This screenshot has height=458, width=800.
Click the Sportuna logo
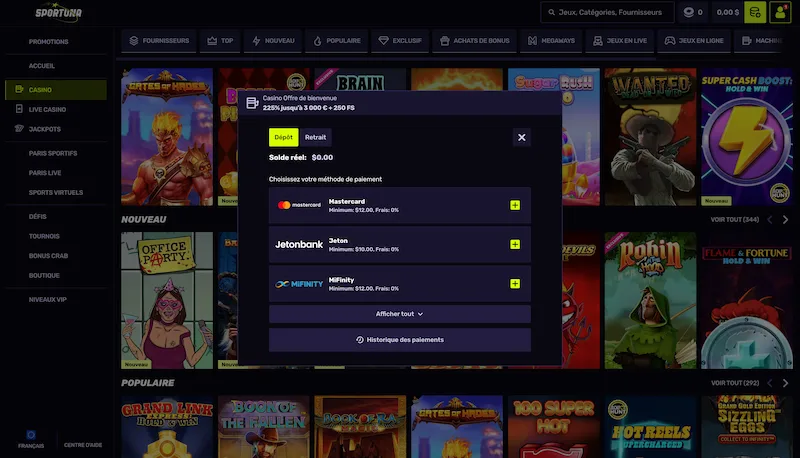coord(58,12)
